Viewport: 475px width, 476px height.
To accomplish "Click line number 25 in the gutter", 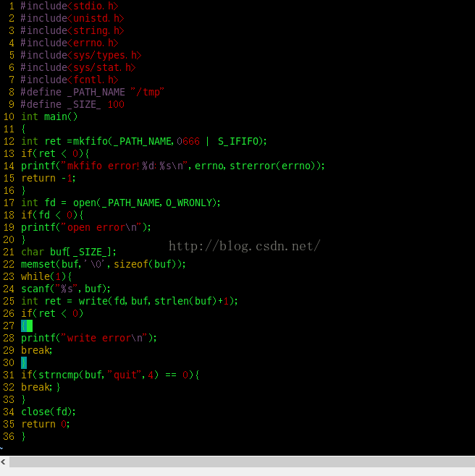I will [9, 301].
